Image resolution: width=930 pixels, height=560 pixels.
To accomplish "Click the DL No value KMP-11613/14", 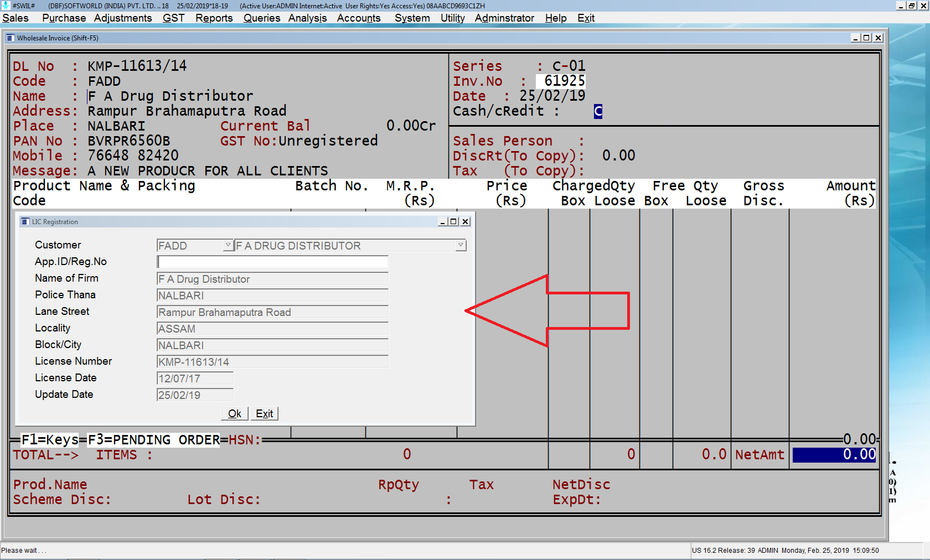I will point(137,66).
